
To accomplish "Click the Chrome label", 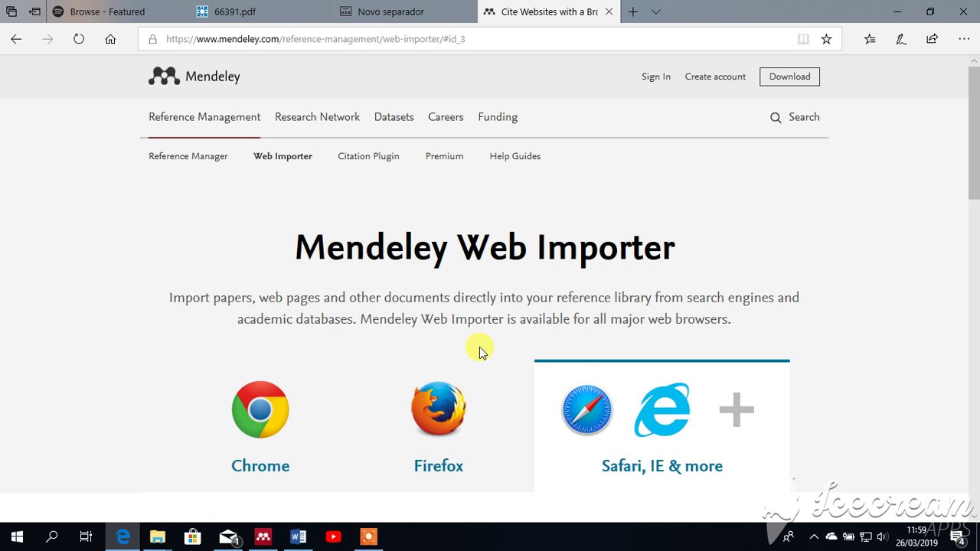I will 260,465.
